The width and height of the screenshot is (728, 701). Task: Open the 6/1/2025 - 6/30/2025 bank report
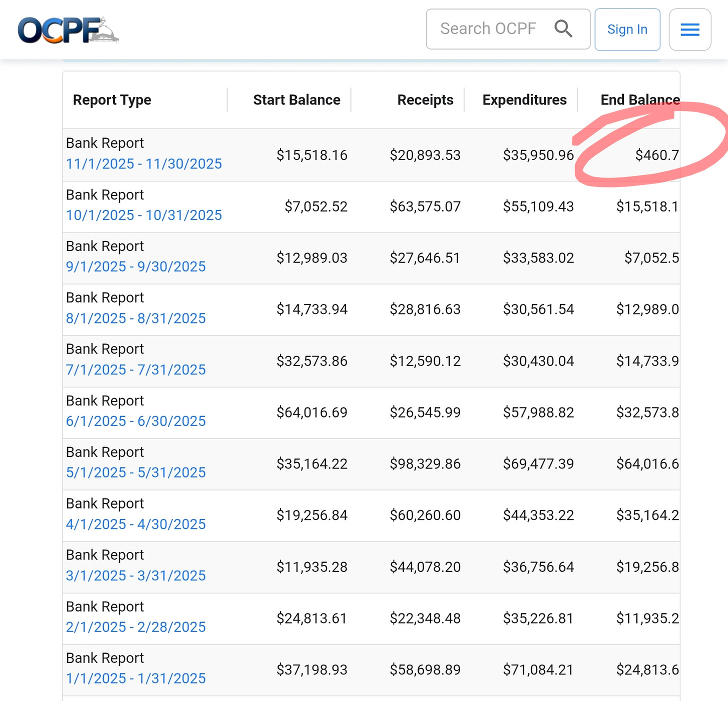click(136, 421)
